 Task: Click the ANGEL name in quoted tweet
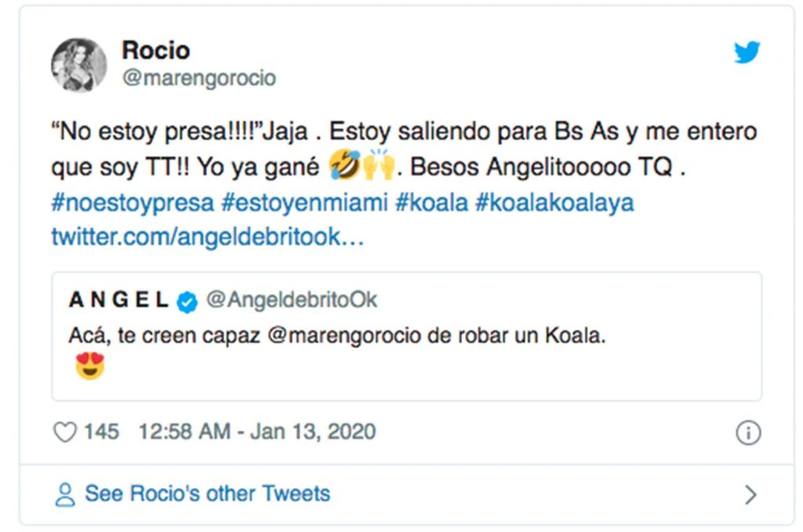coord(118,300)
